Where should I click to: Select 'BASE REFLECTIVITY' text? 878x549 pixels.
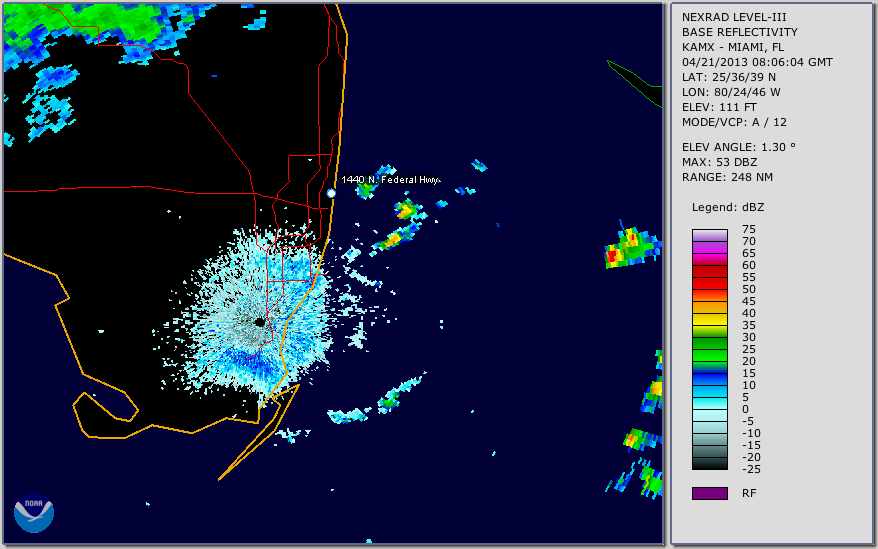(x=739, y=32)
